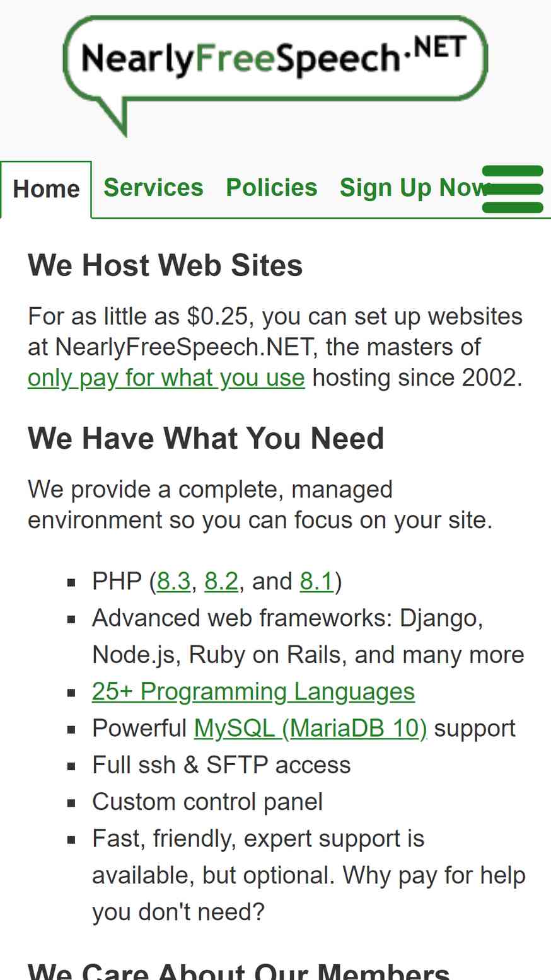Click the "Fast, friendly, expert support" list item
551x980 pixels.
click(309, 875)
